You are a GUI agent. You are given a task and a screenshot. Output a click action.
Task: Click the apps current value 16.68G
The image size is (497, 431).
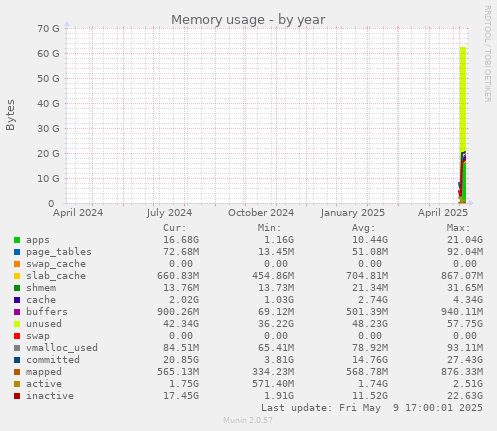(181, 240)
